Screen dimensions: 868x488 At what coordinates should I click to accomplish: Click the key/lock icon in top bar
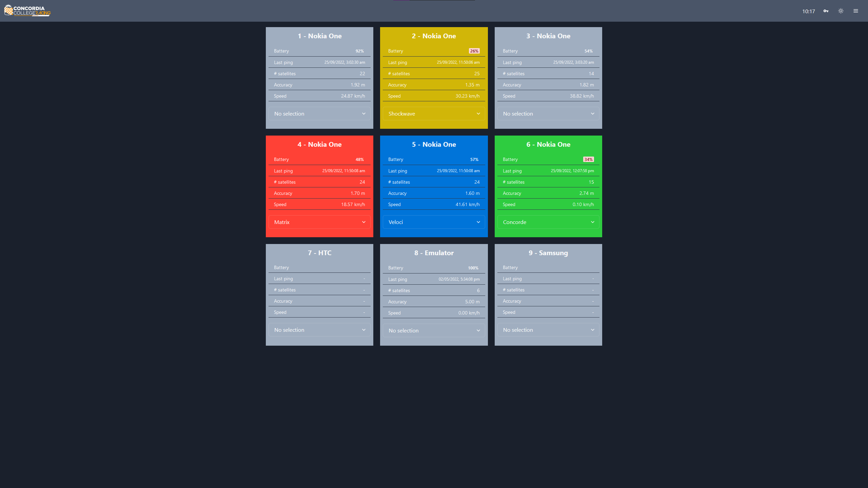[826, 11]
